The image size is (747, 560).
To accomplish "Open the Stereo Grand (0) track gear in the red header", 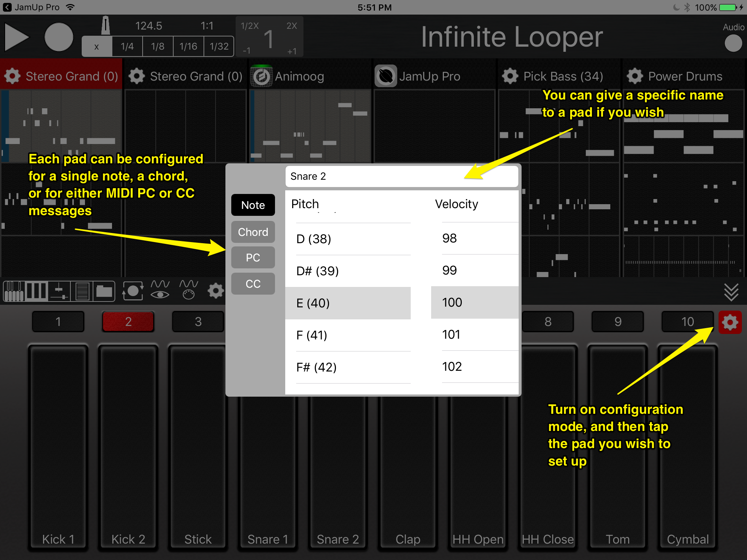I will [12, 76].
